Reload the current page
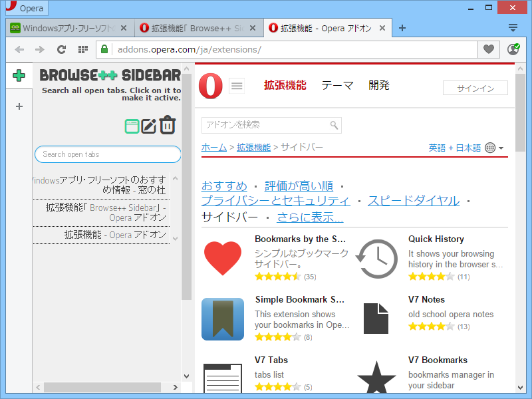 tap(61, 49)
